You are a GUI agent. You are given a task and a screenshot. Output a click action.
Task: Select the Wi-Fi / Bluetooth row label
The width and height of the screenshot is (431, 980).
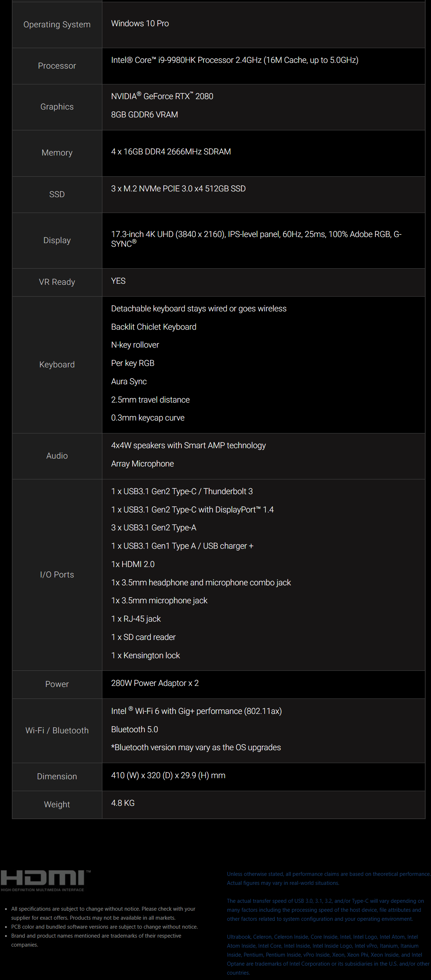(x=57, y=730)
